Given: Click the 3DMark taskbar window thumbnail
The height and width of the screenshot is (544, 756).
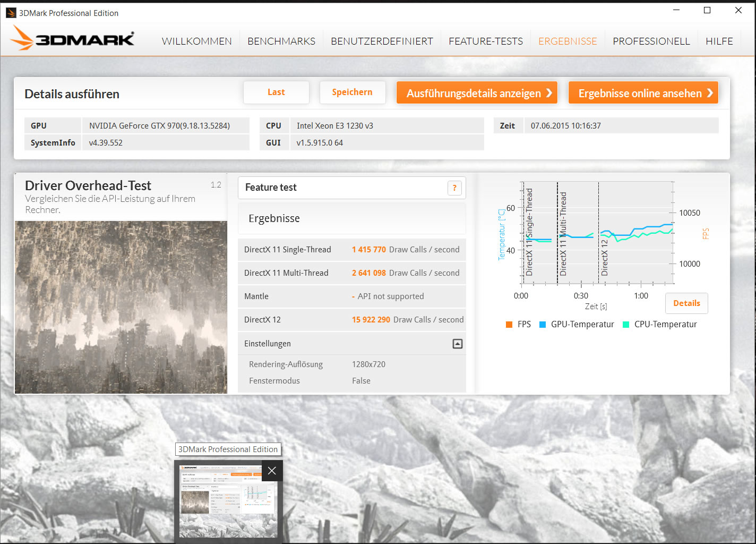Looking at the screenshot, I should [x=228, y=502].
